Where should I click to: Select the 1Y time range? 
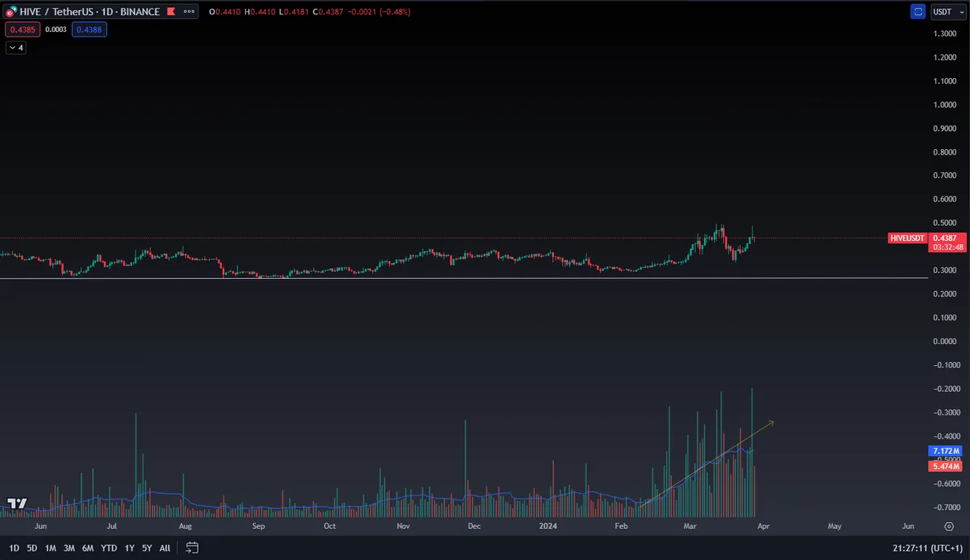(x=130, y=548)
